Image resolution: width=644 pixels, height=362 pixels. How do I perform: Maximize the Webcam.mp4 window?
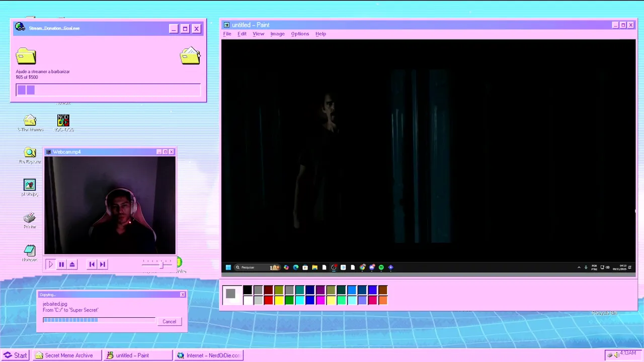tap(165, 152)
